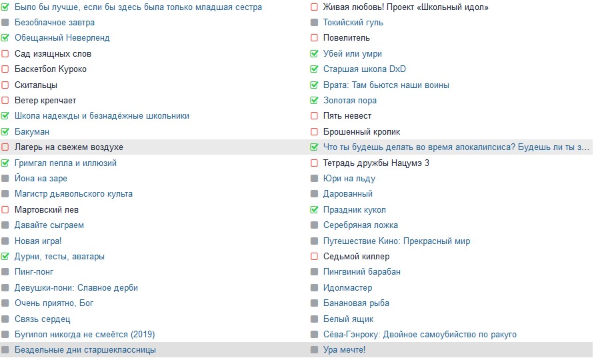Select the Пинг-понг title link
600x364 pixels.
pos(34,272)
